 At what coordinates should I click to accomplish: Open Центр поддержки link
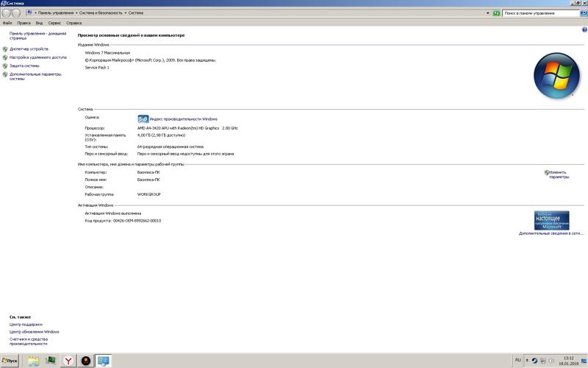pyautogui.click(x=26, y=325)
